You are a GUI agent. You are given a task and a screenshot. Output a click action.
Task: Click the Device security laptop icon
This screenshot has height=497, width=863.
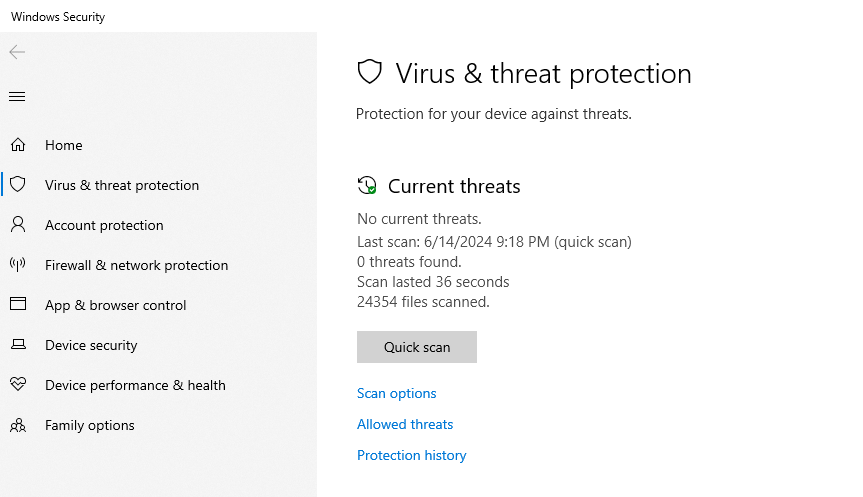(17, 345)
